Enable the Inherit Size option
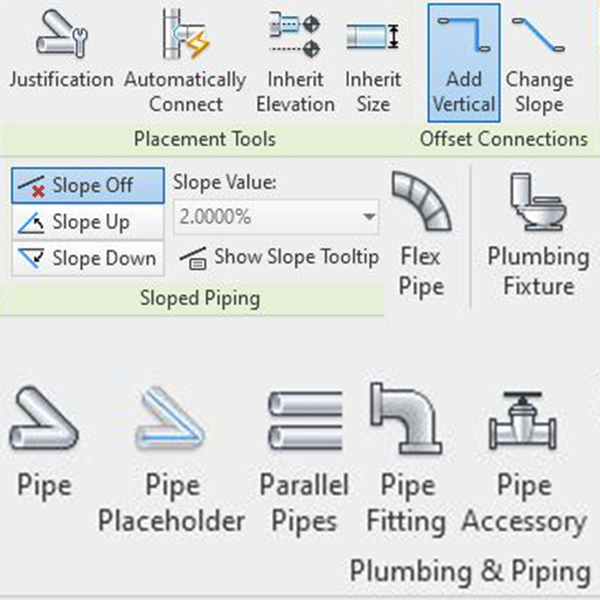Viewport: 600px width, 600px height. pyautogui.click(x=373, y=61)
